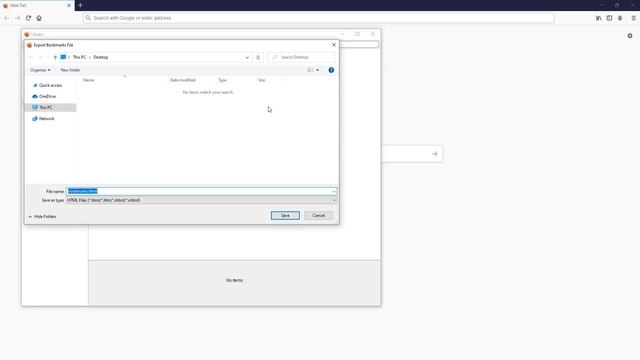The image size is (640, 360).
Task: Select the New Tab browser tab
Action: point(37,5)
